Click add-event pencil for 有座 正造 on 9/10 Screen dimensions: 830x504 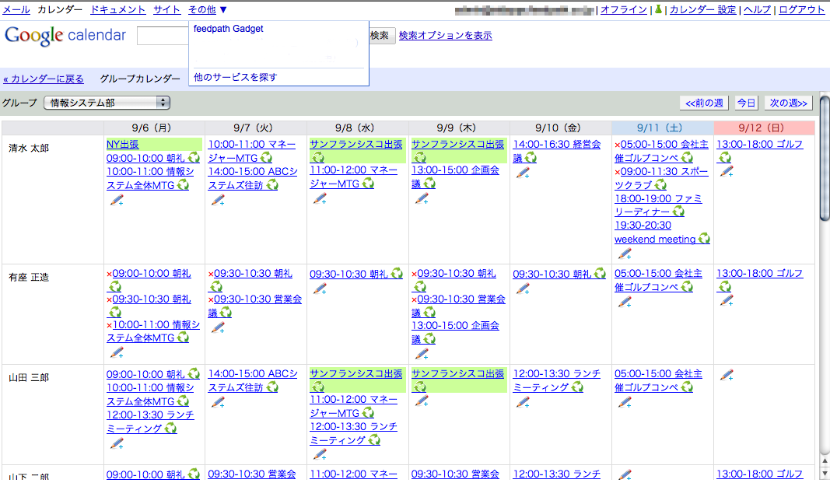[x=523, y=289]
